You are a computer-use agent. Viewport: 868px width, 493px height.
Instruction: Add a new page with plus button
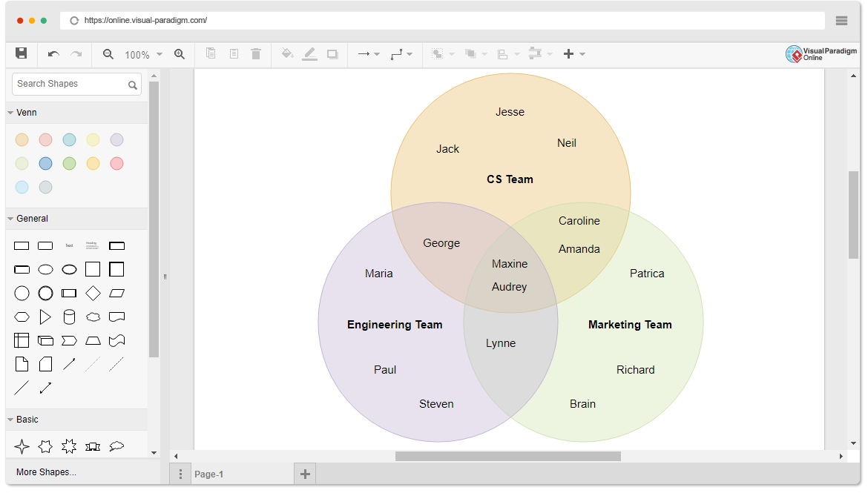click(305, 474)
